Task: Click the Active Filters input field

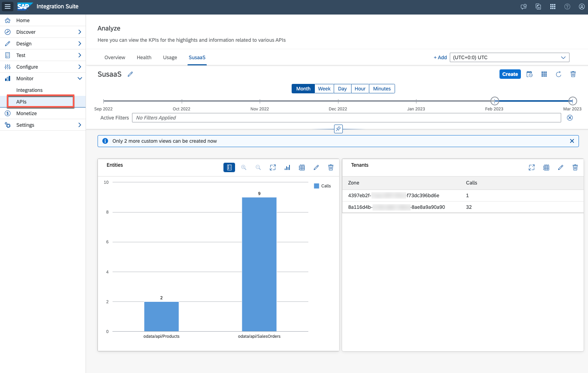Action: 346,118
